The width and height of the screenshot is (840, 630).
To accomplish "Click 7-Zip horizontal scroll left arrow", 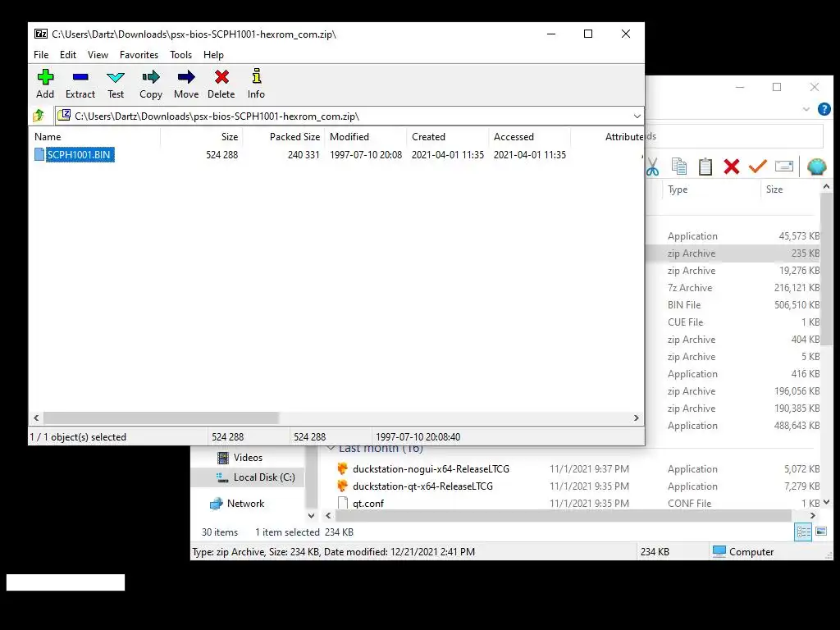I will (x=36, y=418).
